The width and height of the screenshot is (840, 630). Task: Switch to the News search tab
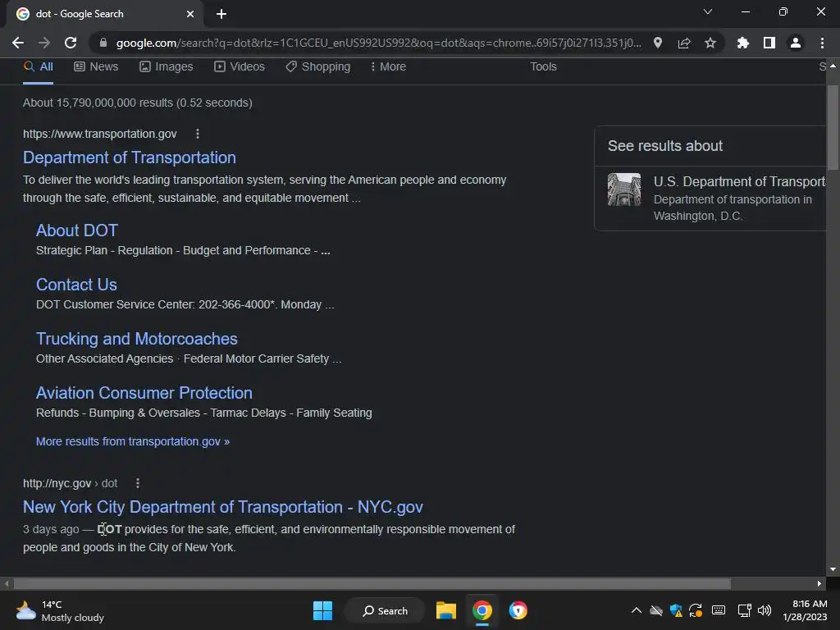coord(96,67)
